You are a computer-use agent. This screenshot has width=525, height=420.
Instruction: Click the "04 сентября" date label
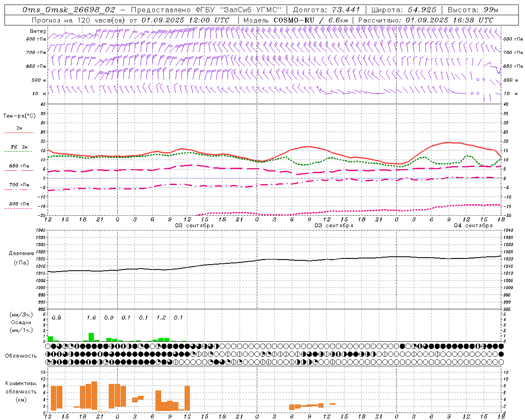pos(473,226)
